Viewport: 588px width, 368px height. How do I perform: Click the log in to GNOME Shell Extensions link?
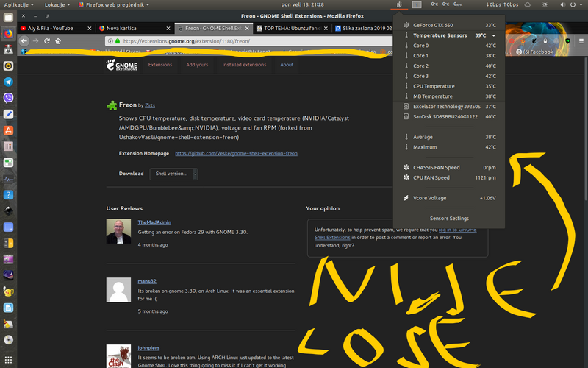(395, 233)
